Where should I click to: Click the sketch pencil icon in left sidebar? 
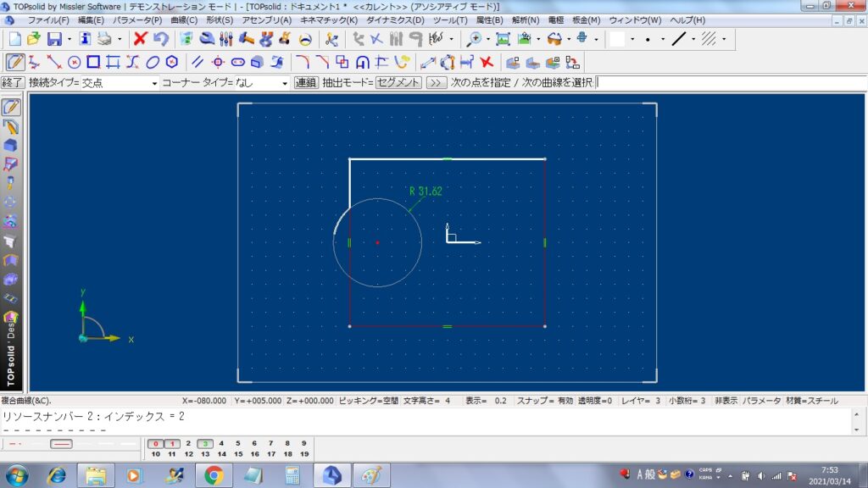[x=11, y=107]
